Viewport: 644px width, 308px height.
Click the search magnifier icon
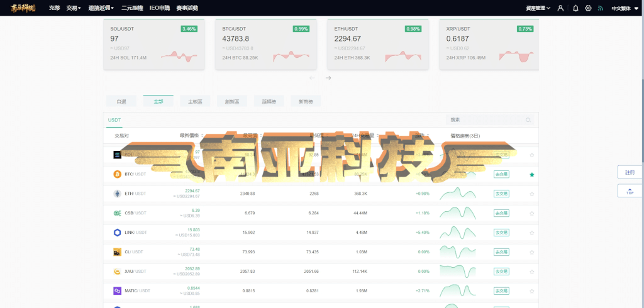tap(528, 120)
